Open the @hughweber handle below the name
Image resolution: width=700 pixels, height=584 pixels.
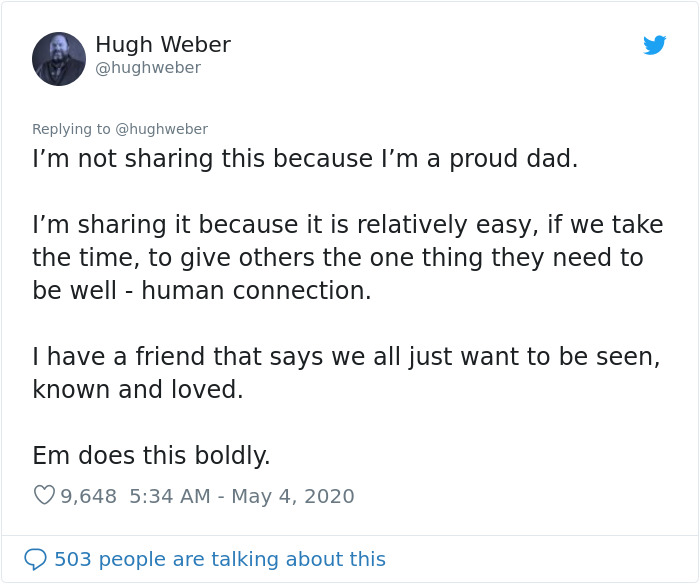[148, 68]
